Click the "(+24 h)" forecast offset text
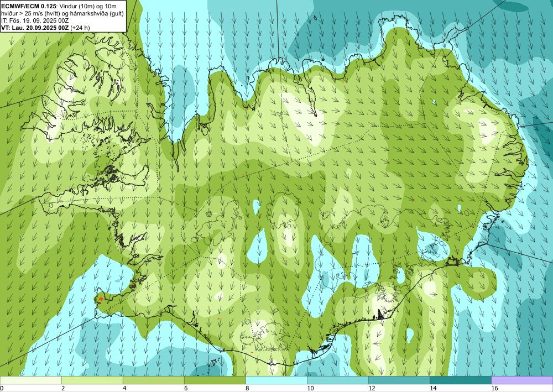553x392 pixels. 80,28
